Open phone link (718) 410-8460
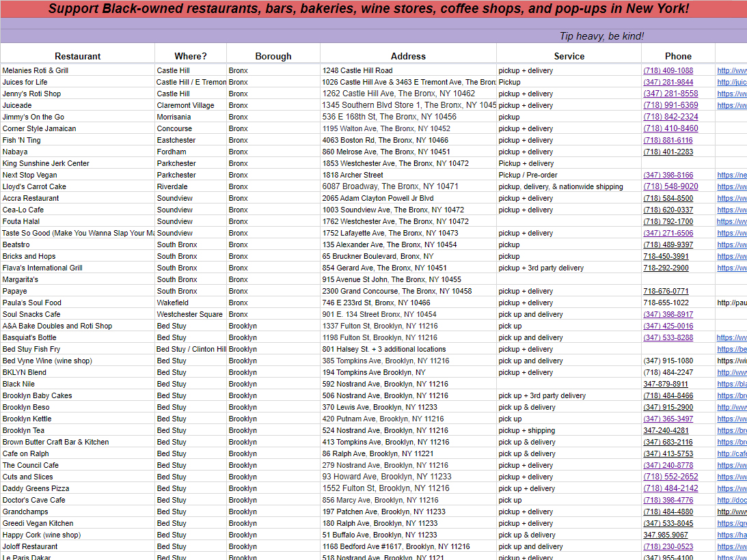 coord(670,128)
